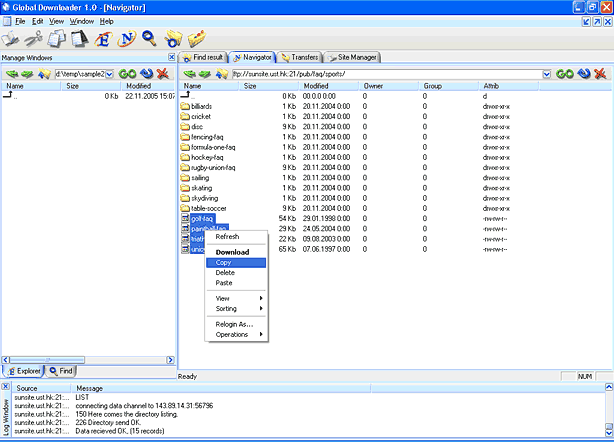614x442 pixels.
Task: Sort Navigator list by Group column
Action: [x=448, y=86]
